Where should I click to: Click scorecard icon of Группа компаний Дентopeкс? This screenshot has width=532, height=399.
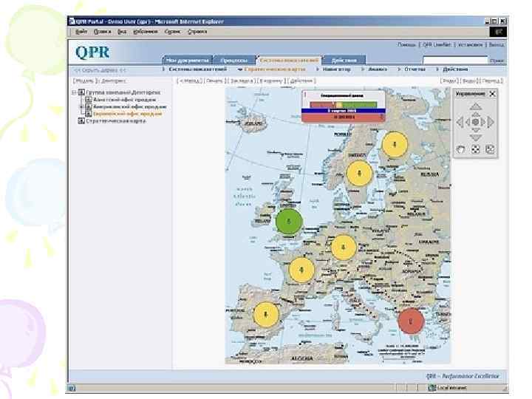point(81,92)
